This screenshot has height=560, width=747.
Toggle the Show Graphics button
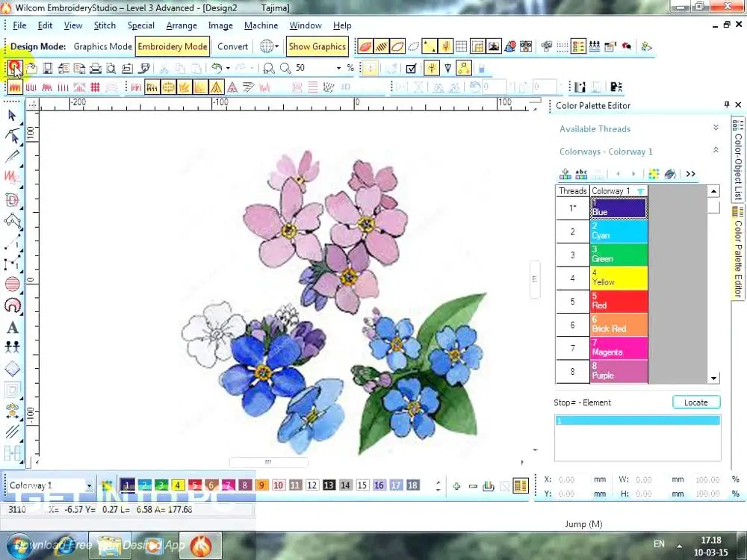click(x=317, y=46)
